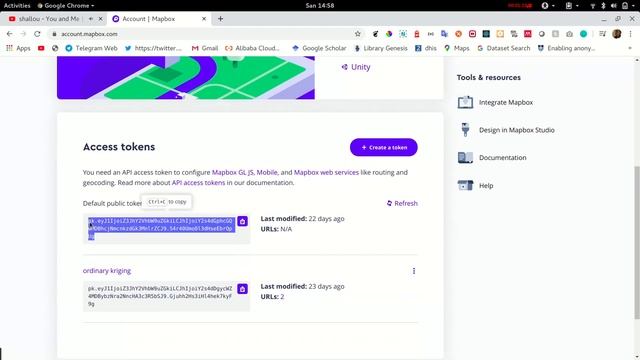This screenshot has height=360, width=640.
Task: Open the Apps bookmarks shortcut
Action: [x=18, y=48]
